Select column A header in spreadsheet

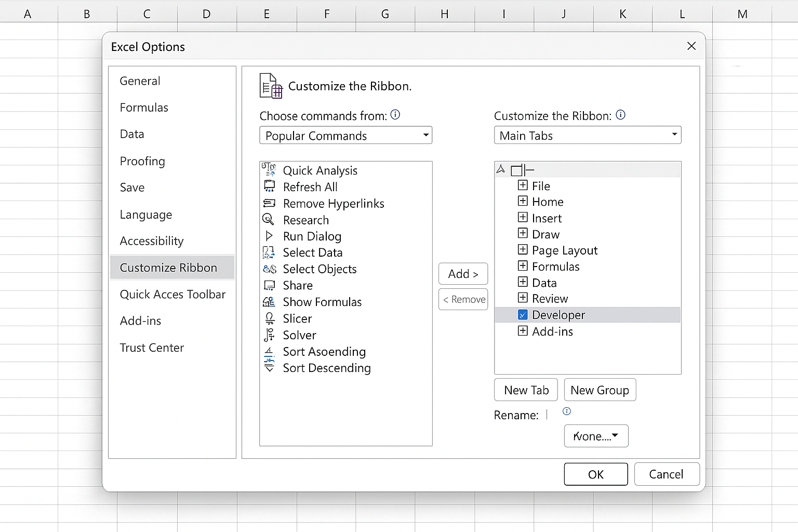click(28, 14)
